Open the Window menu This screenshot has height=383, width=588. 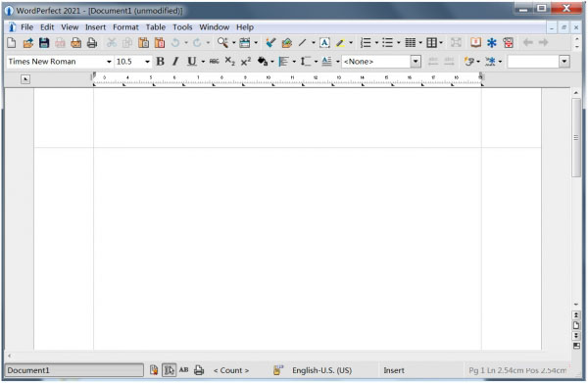[x=214, y=27]
